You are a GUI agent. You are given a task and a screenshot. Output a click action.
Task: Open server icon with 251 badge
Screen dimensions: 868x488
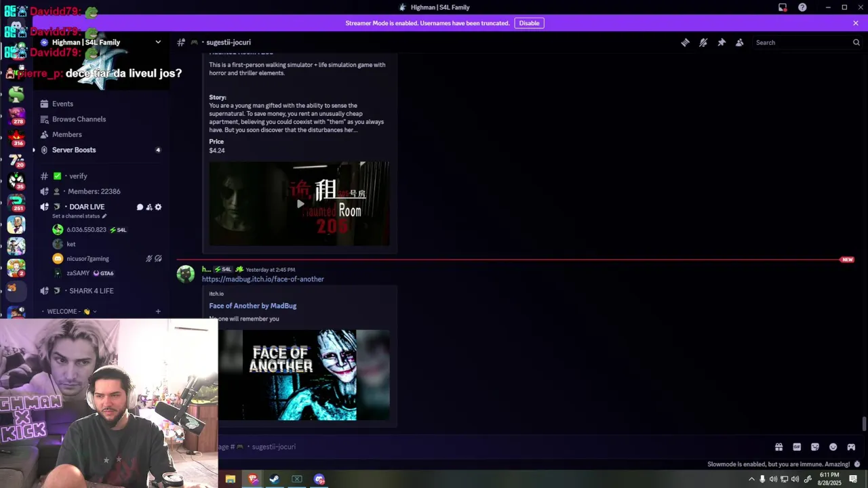[16, 202]
